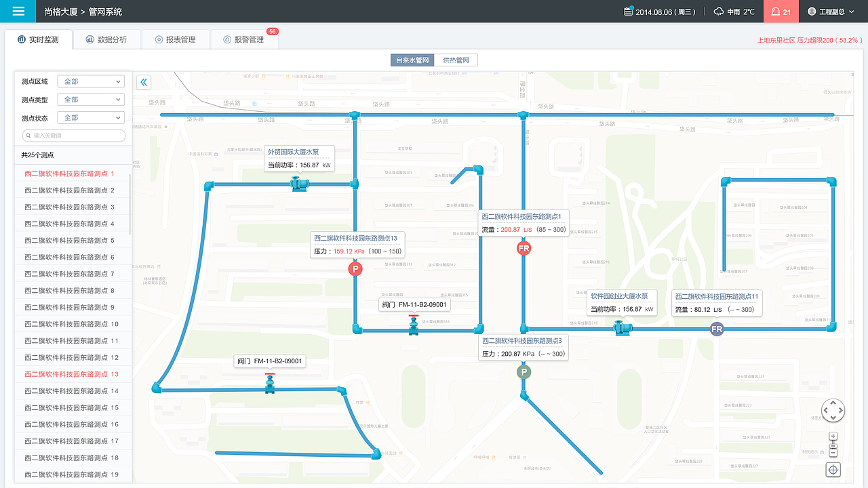Click the map popup 测点1 流量 200.87 L/S

coord(524,223)
